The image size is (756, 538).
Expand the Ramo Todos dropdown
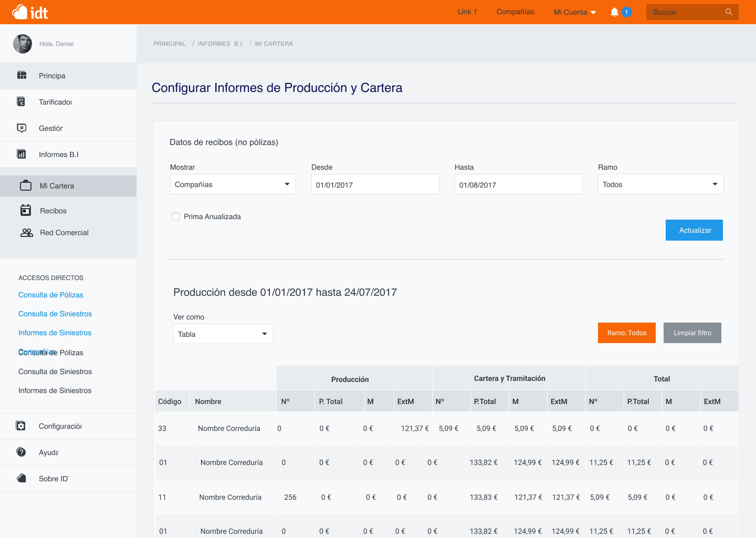[x=660, y=184]
